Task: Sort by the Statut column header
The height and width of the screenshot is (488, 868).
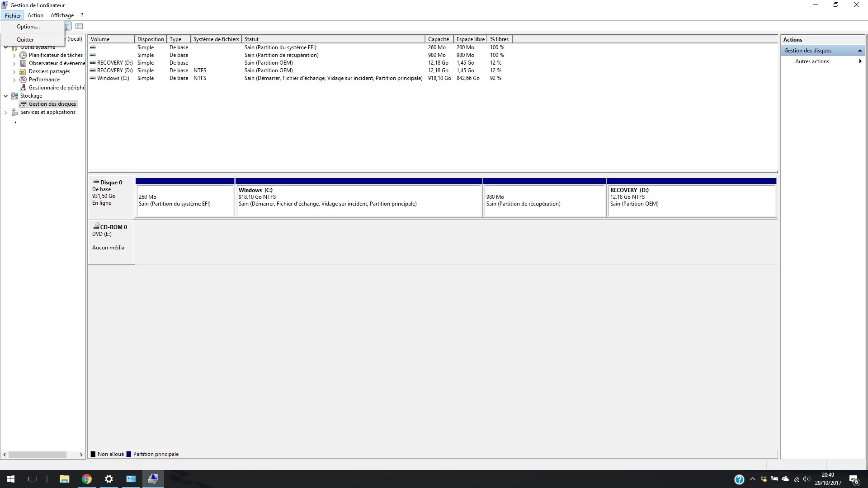Action: click(333, 39)
